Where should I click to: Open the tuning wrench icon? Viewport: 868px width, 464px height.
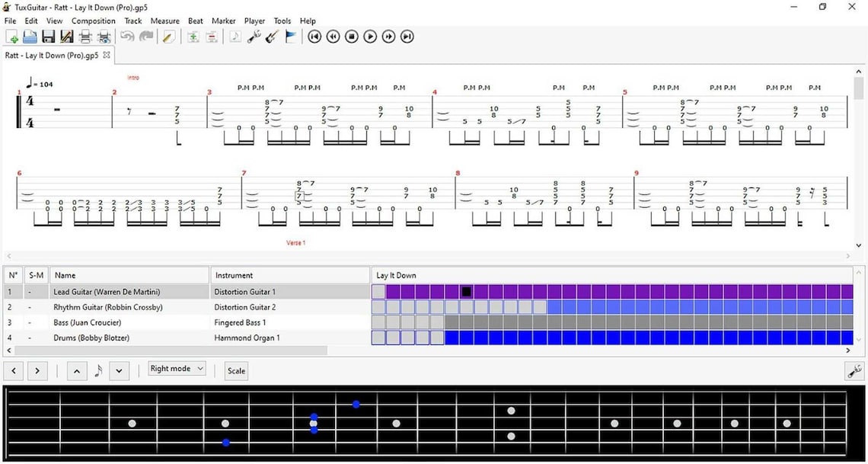254,36
